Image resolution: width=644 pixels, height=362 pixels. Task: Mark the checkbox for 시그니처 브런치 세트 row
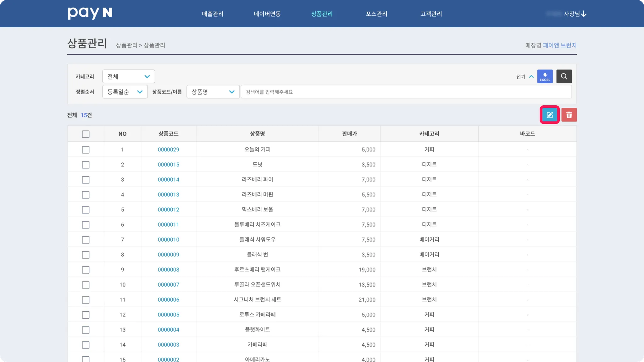click(x=86, y=300)
